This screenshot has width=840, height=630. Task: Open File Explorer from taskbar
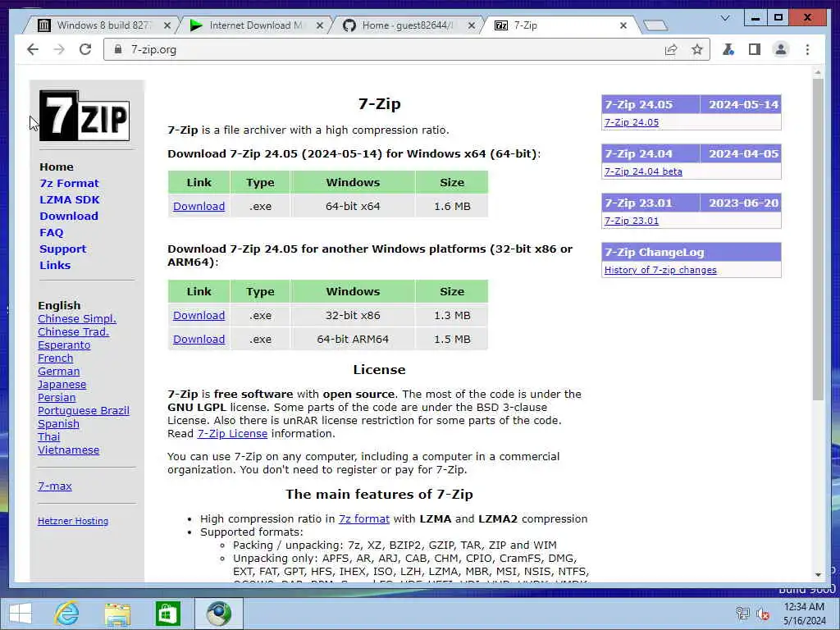click(x=117, y=614)
